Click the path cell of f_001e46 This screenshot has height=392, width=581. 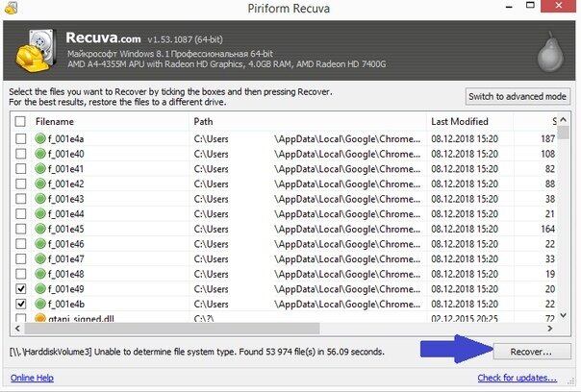pyautogui.click(x=307, y=244)
